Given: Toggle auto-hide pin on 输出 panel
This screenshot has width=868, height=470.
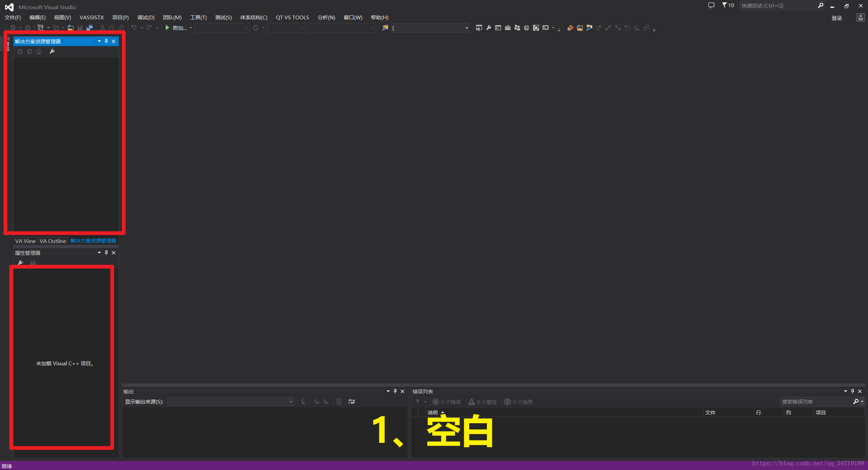Looking at the screenshot, I should tap(395, 391).
